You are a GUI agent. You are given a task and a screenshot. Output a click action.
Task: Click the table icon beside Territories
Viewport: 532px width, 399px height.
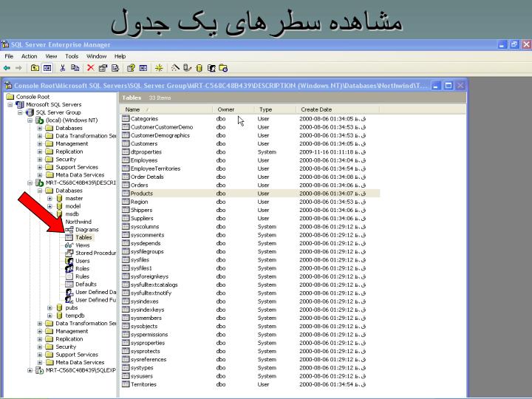coord(126,384)
